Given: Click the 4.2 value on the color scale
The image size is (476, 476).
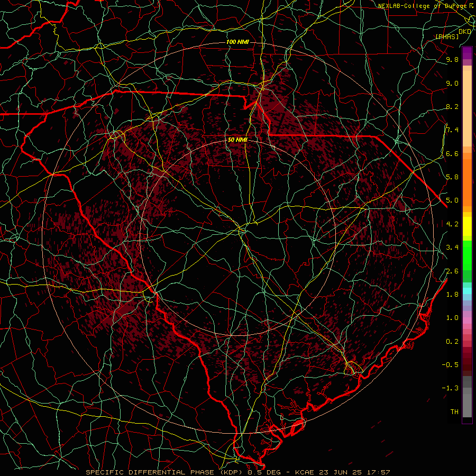Looking at the screenshot, I should point(452,224).
